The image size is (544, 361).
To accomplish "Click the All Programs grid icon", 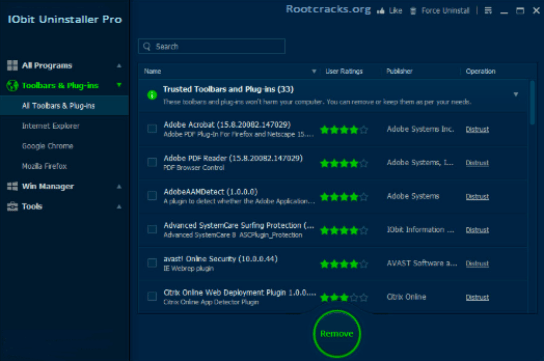I will [12, 65].
